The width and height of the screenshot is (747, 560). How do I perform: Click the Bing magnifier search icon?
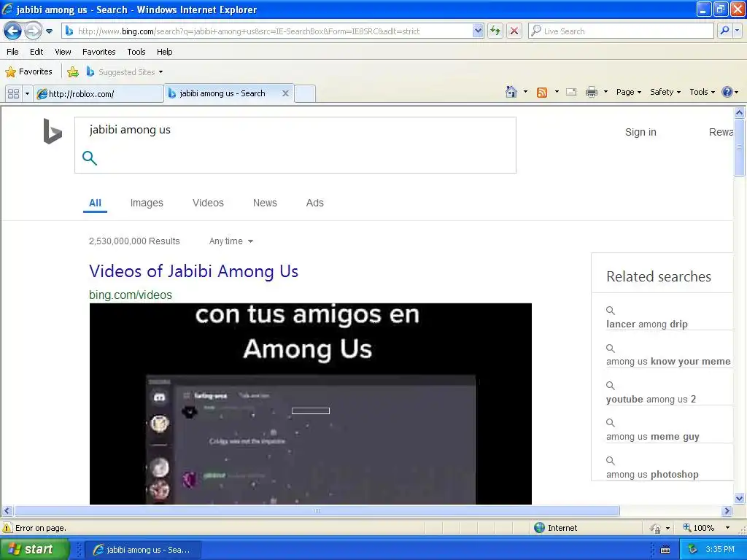coord(90,157)
